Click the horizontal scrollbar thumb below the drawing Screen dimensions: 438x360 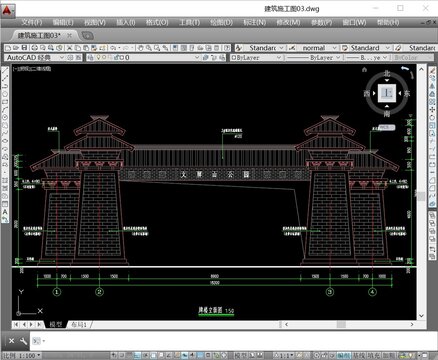[341, 324]
